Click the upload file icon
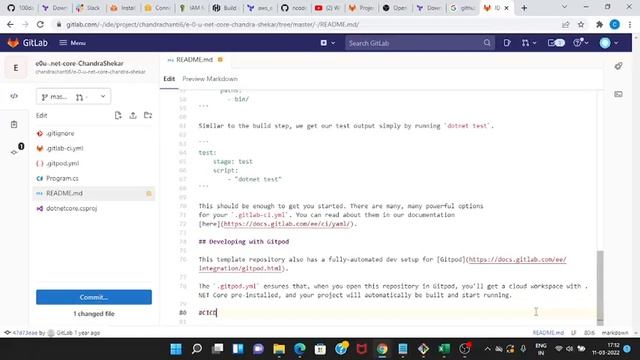Screen dimensions: 640x360 click(133, 116)
